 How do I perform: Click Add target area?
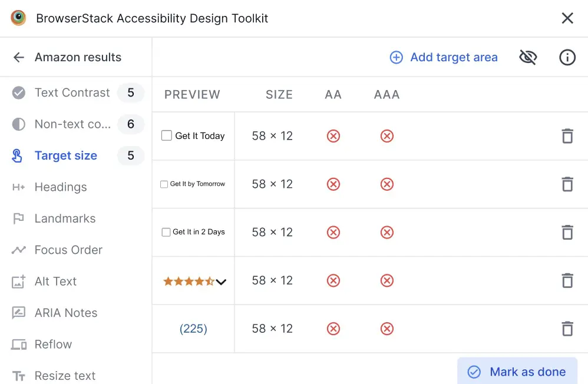pos(444,57)
